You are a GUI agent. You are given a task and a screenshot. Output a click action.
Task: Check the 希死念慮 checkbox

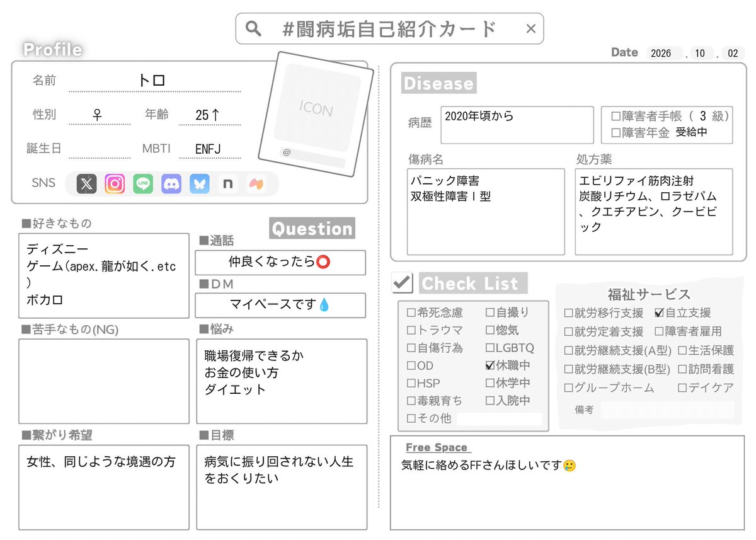coord(411,313)
